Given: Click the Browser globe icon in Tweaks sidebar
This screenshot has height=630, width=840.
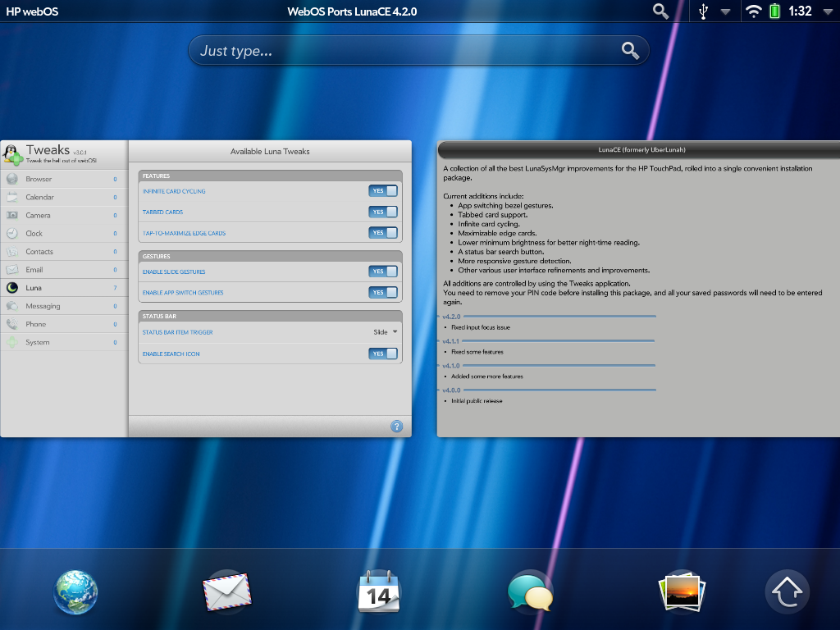Looking at the screenshot, I should click(12, 179).
